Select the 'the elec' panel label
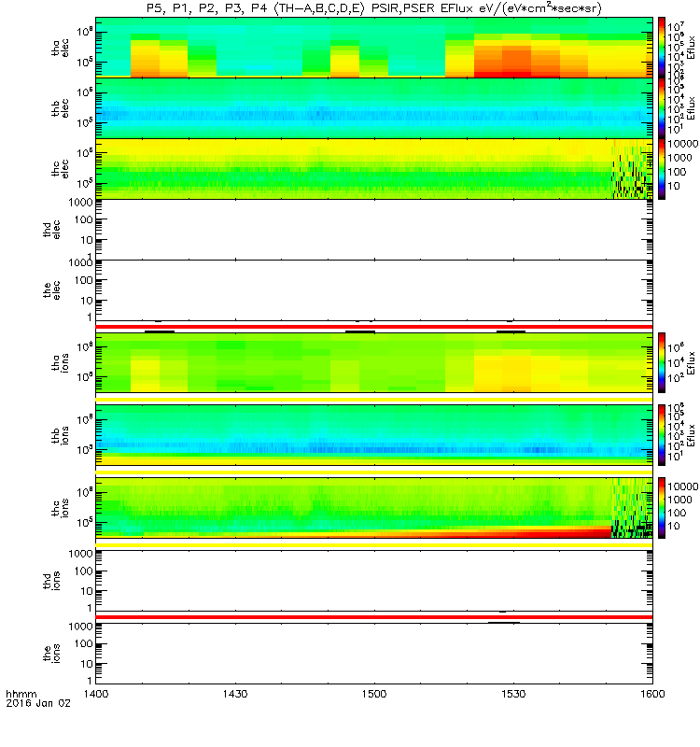 coord(51,290)
